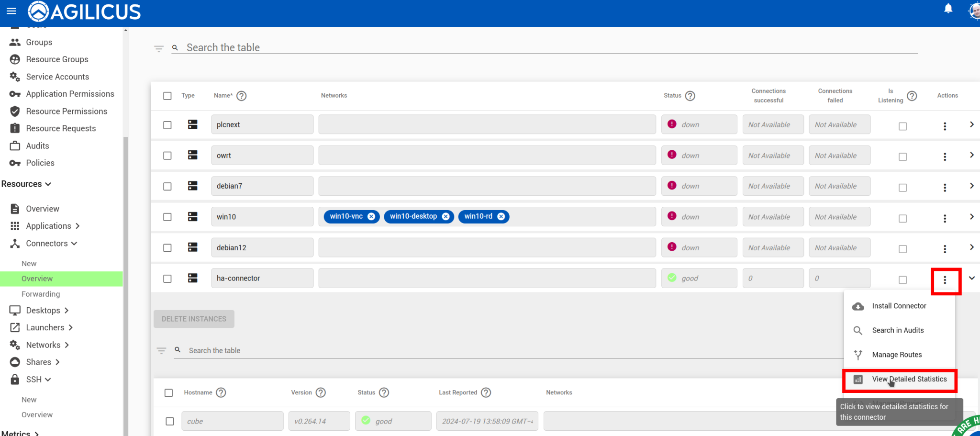Remove the win10-vnc network chip
This screenshot has height=436, width=980.
click(371, 216)
